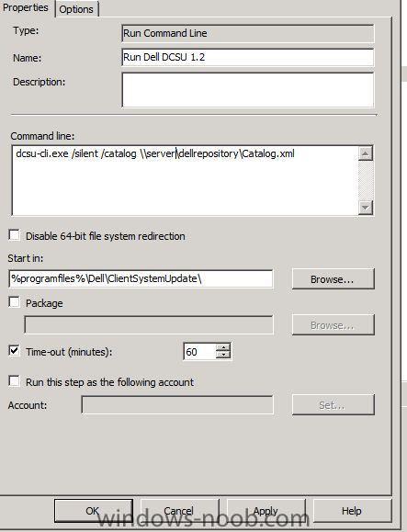
Task: Edit the Name field text
Action: tap(248, 57)
